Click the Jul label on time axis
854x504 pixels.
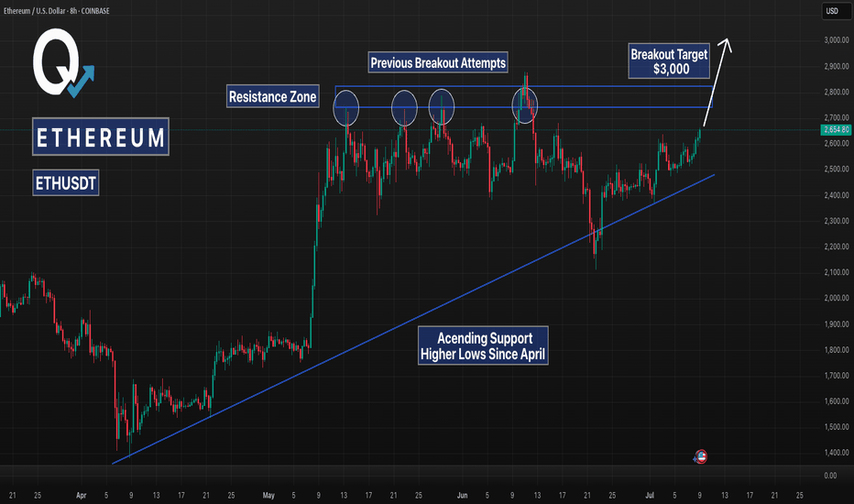point(650,495)
